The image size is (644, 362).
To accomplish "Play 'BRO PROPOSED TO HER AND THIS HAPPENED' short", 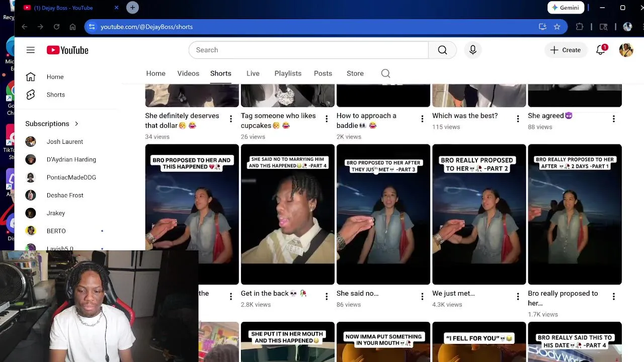I will (192, 214).
